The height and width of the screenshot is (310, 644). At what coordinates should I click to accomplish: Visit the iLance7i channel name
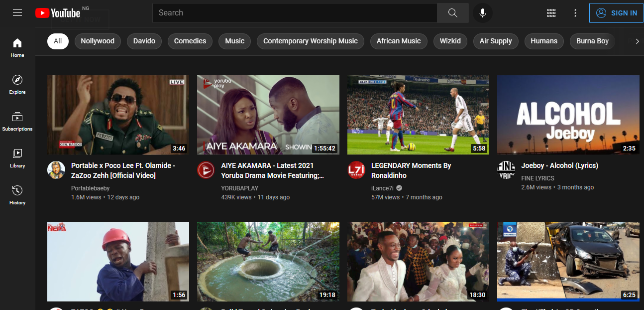382,188
